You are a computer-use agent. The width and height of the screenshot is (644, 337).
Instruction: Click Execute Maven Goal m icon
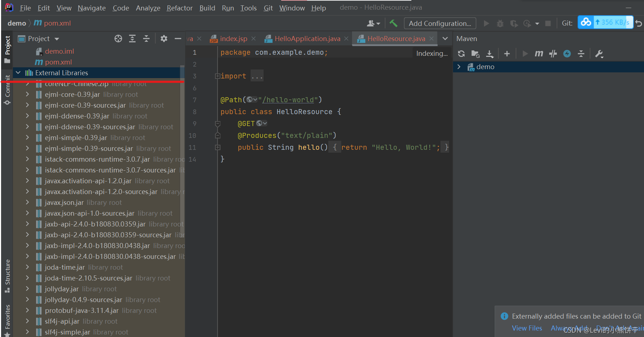point(539,54)
